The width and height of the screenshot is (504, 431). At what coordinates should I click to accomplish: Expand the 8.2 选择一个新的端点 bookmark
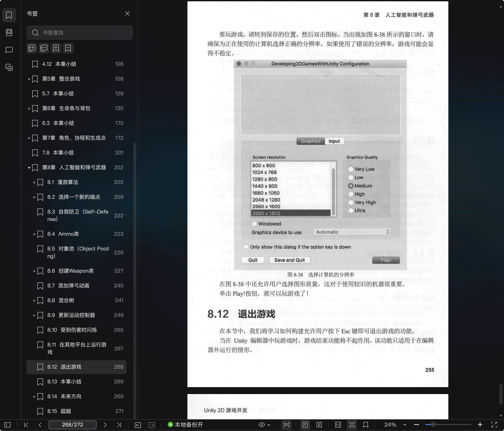click(34, 197)
